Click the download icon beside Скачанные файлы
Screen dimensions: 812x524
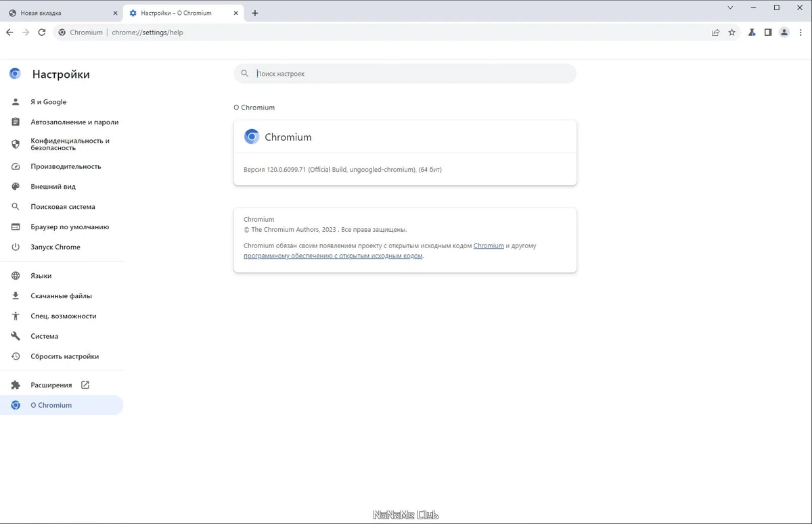click(x=16, y=296)
